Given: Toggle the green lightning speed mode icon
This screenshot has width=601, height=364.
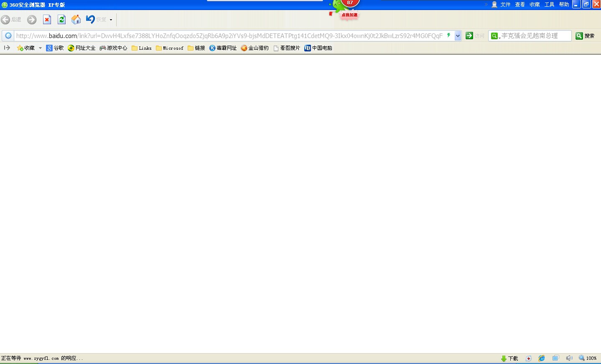Looking at the screenshot, I should point(448,36).
